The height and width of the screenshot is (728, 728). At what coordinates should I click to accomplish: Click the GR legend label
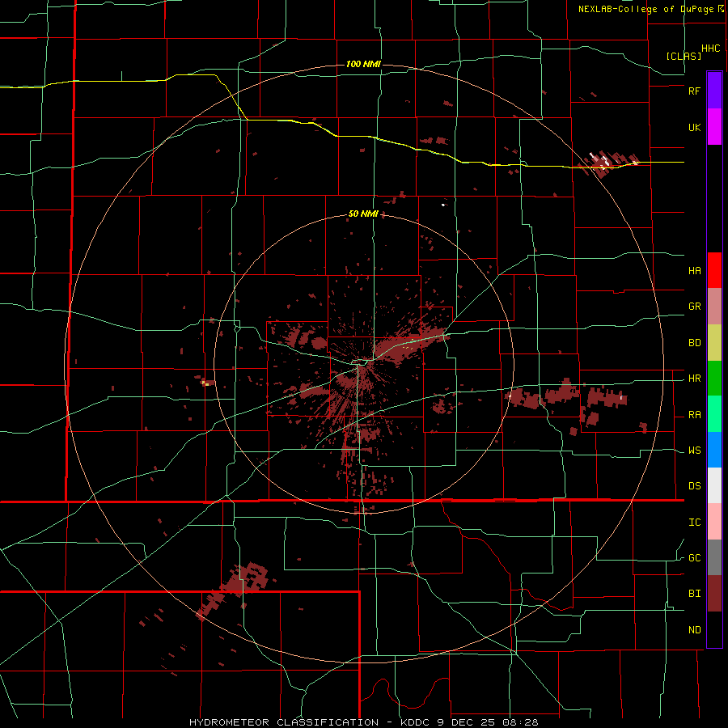[694, 307]
